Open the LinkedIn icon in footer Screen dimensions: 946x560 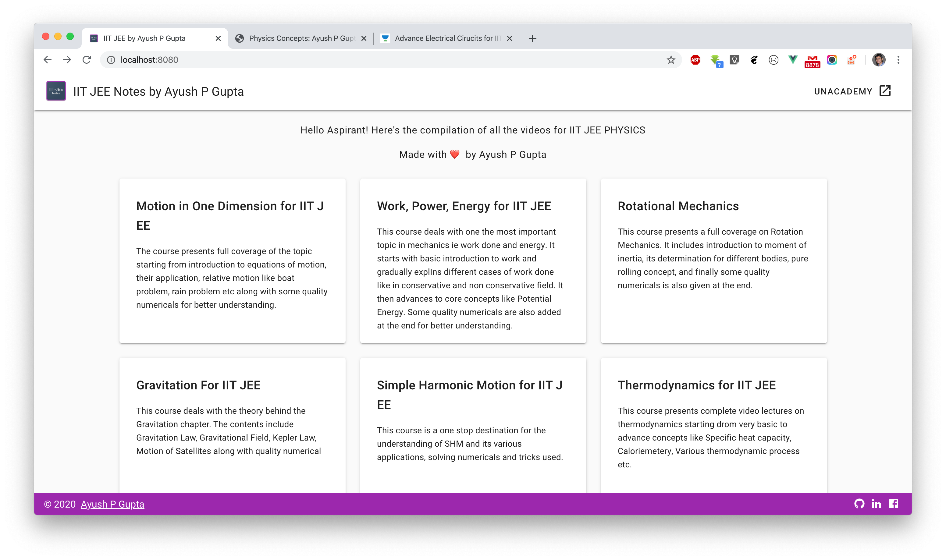(x=876, y=504)
